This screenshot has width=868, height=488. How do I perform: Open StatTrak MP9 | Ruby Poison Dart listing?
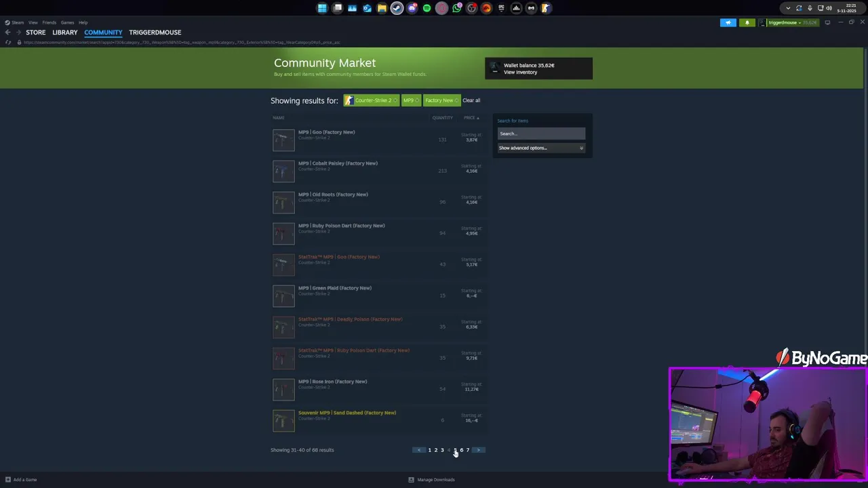pos(378,358)
